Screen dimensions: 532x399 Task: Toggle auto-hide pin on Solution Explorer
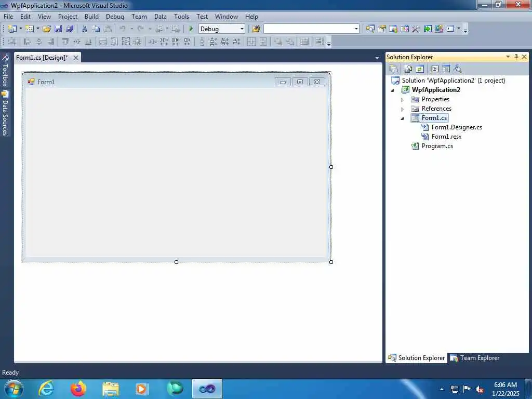click(516, 57)
